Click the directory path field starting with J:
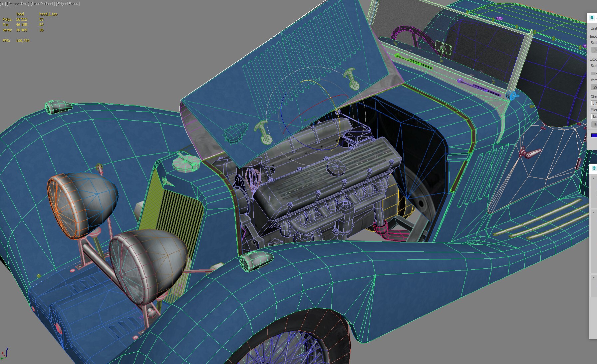This screenshot has width=597, height=364. pyautogui.click(x=594, y=103)
